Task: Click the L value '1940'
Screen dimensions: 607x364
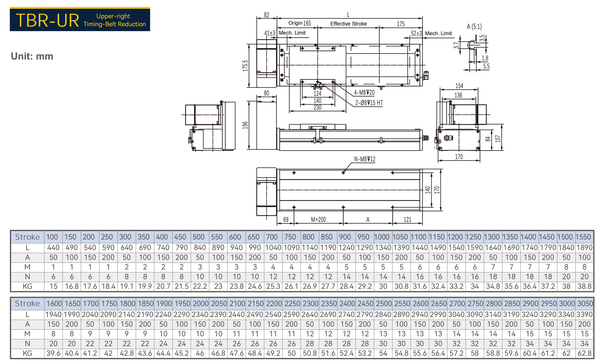Action: 53,314
